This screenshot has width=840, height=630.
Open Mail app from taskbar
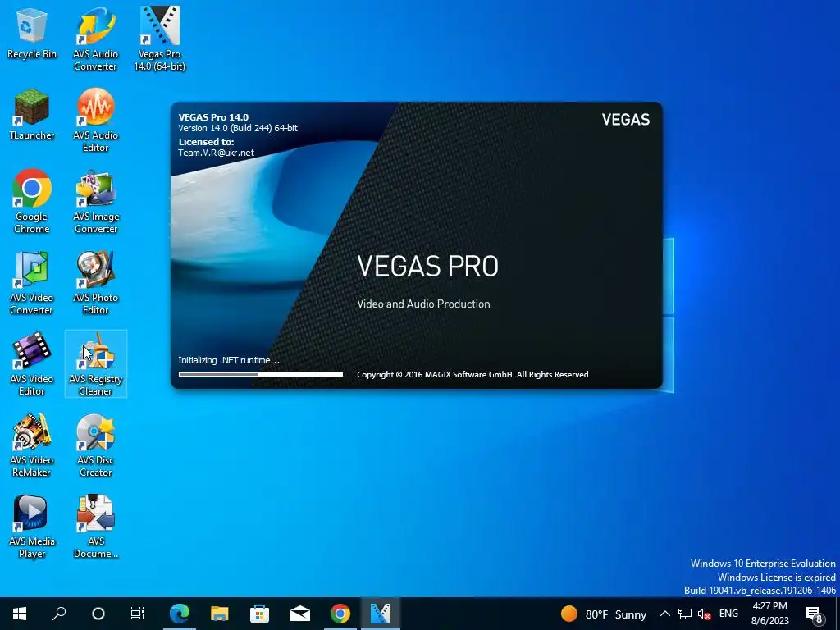coord(300,614)
